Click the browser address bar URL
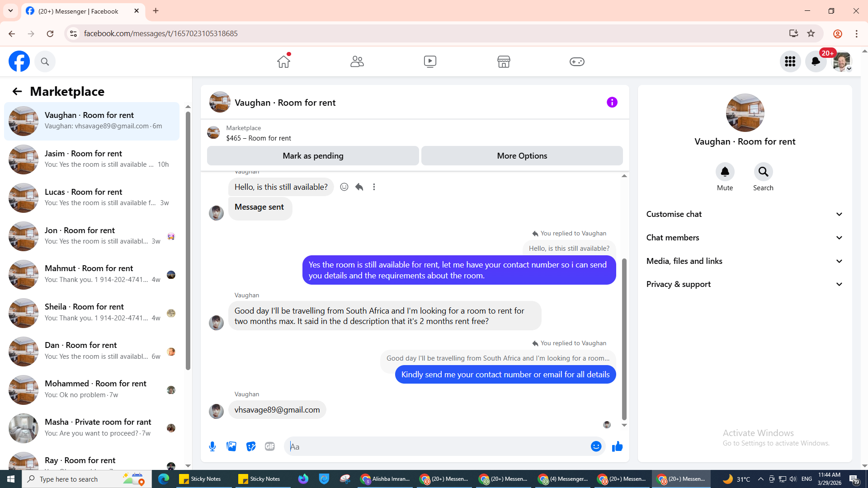Screen dimensions: 868x488 pyautogui.click(x=160, y=33)
